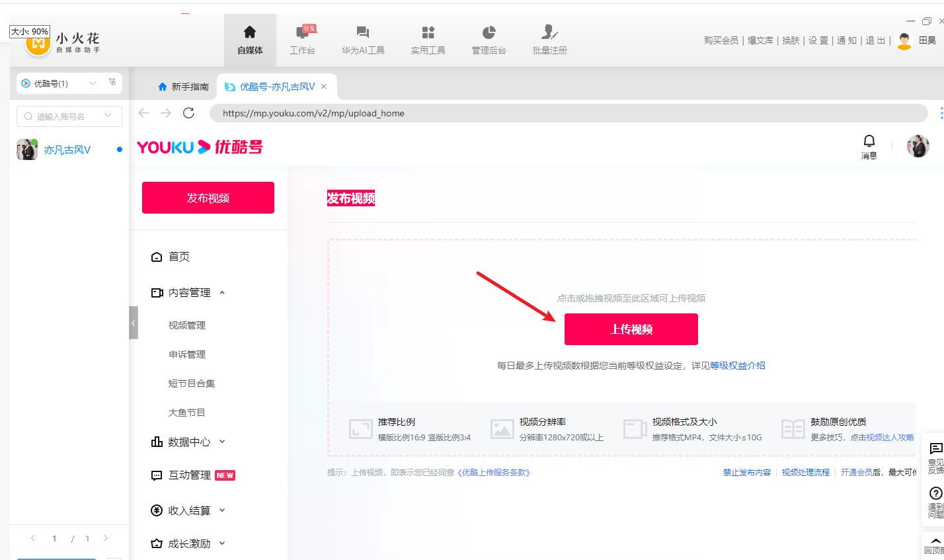Open the 视频达人攻略 link
The image size is (944, 560).
pos(890,437)
